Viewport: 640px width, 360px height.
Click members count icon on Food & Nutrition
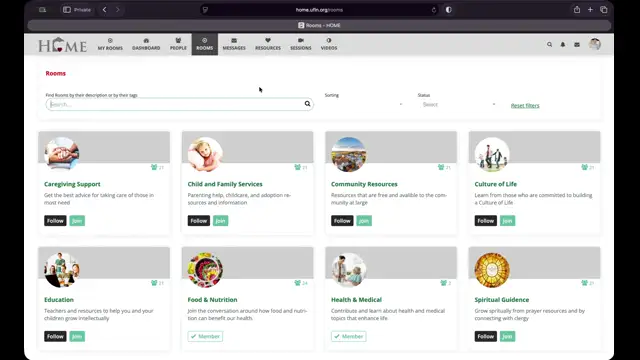[298, 283]
